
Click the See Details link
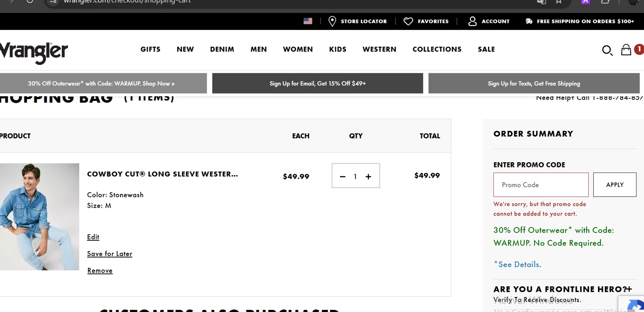tap(517, 264)
